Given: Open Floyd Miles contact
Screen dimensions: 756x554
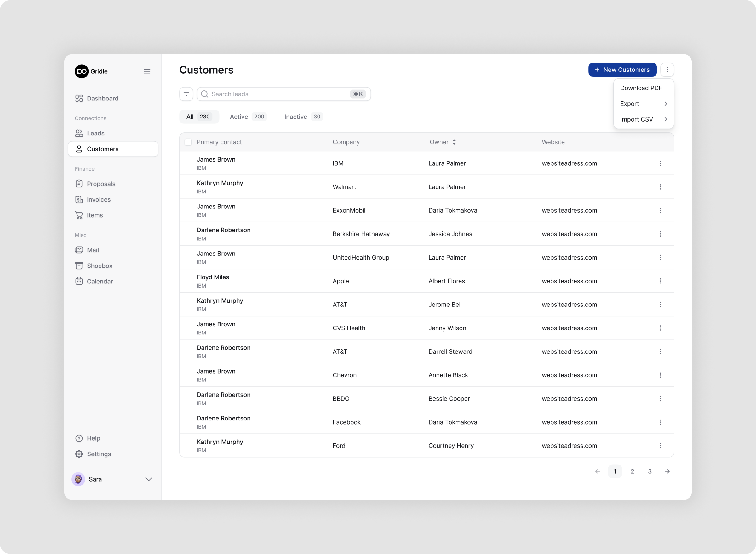Looking at the screenshot, I should tap(213, 277).
